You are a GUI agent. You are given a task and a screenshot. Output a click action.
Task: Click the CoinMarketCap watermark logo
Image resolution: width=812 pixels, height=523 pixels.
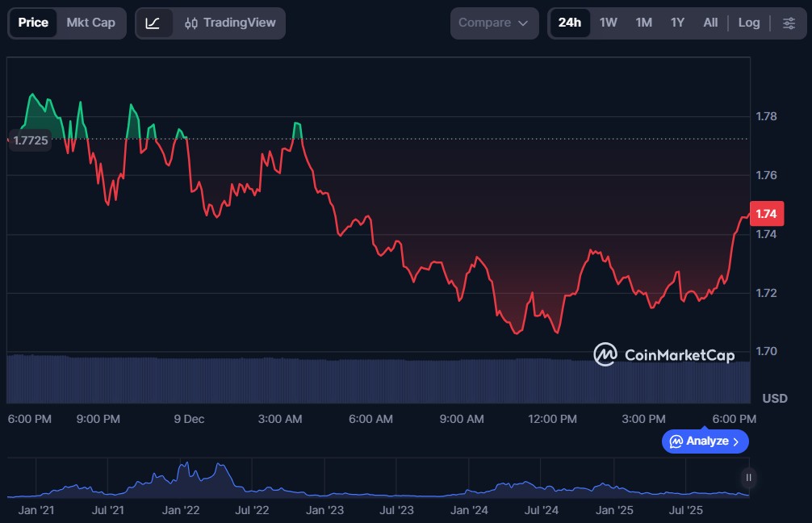664,354
